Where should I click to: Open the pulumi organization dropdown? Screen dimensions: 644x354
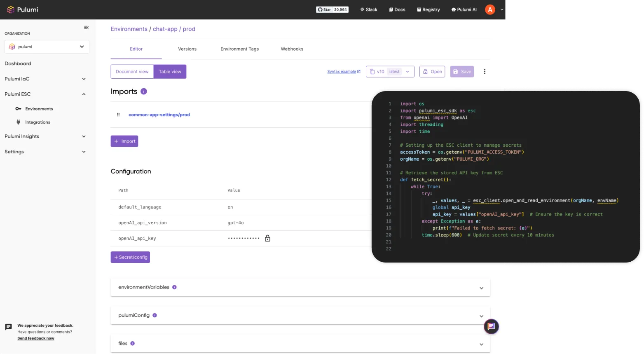tap(47, 47)
